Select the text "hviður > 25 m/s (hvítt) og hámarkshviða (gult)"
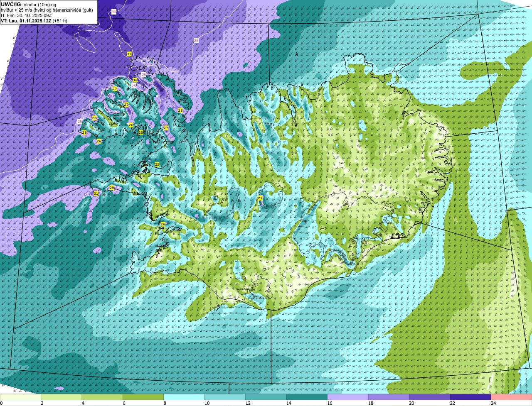 pos(47,10)
